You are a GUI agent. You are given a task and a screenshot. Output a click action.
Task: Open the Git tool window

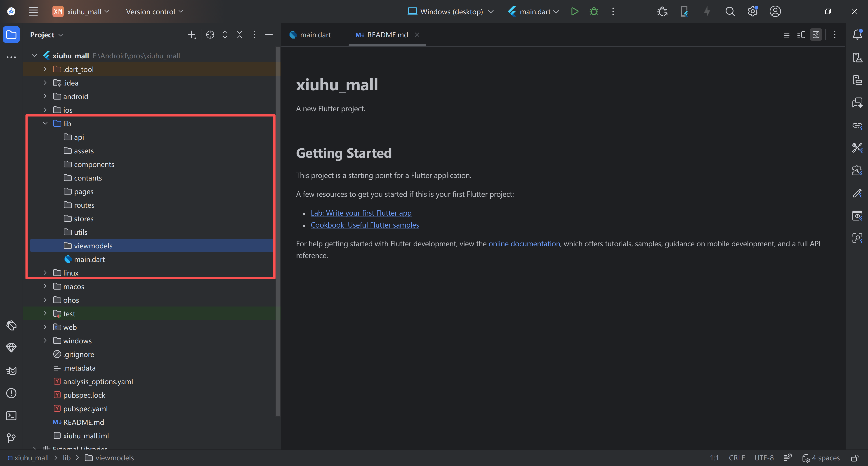(x=11, y=438)
